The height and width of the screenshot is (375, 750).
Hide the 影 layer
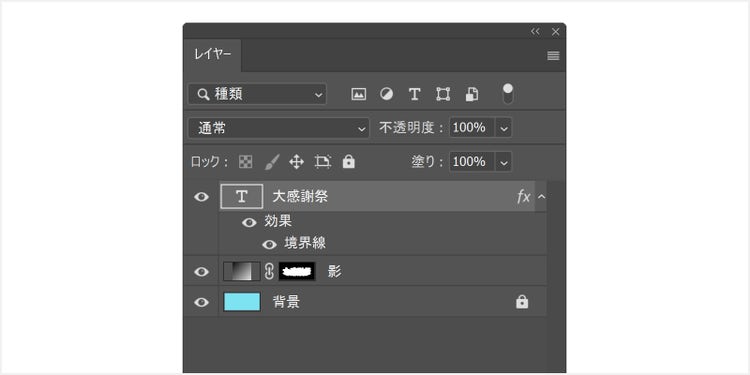click(x=201, y=272)
